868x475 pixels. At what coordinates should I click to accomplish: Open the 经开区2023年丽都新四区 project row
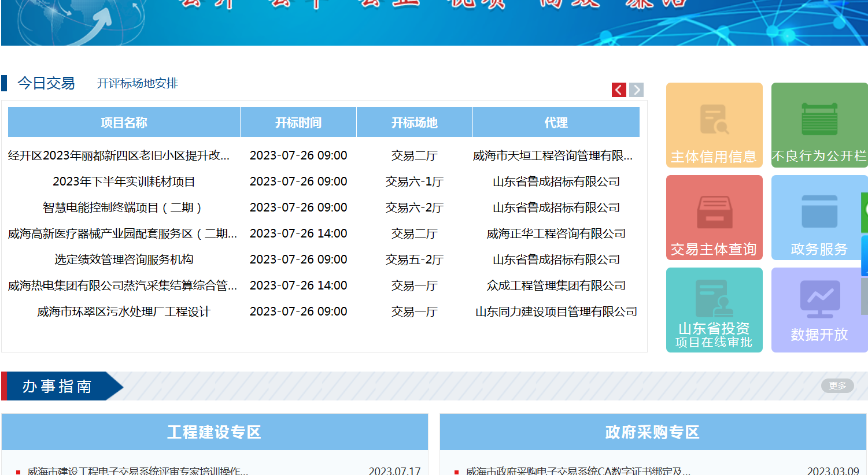(119, 155)
